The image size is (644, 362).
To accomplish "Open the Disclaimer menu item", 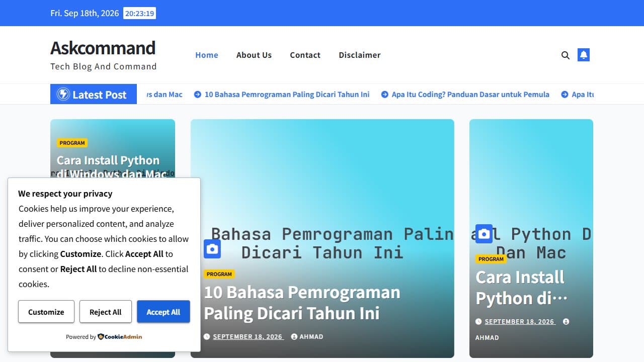I will 360,55.
